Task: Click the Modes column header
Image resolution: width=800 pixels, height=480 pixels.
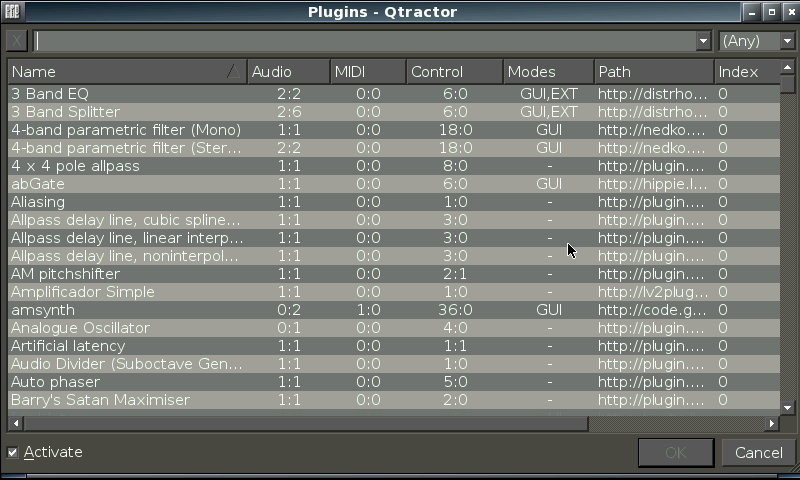Action: click(548, 71)
